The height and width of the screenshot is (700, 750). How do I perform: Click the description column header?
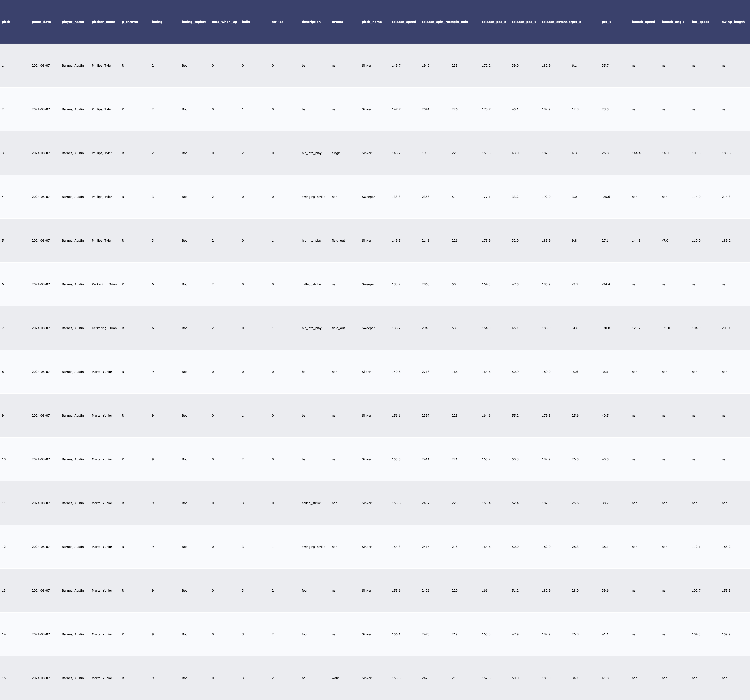click(311, 22)
